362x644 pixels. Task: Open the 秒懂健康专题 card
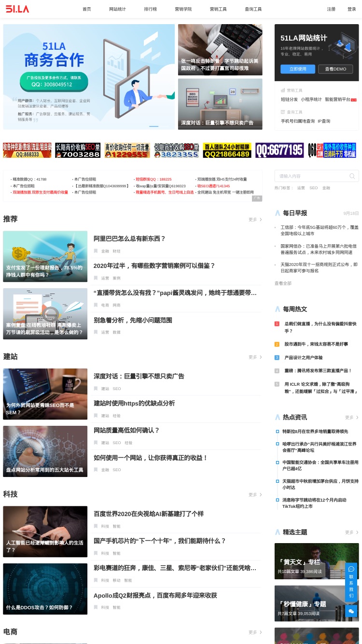(317, 603)
